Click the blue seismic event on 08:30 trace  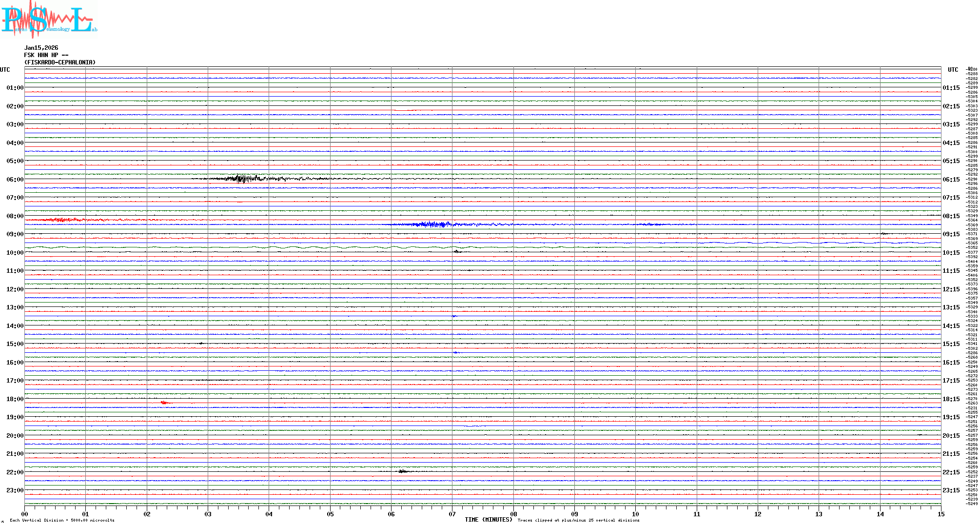click(431, 224)
